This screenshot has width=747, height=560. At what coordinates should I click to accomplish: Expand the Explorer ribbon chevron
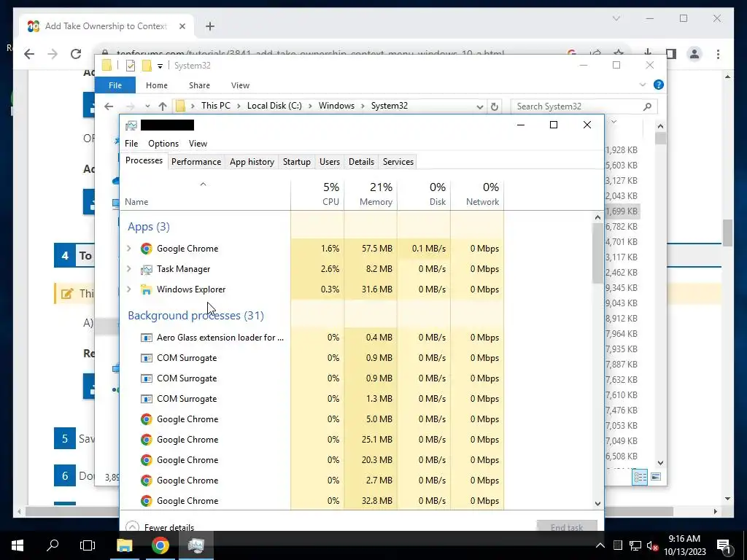click(x=643, y=85)
